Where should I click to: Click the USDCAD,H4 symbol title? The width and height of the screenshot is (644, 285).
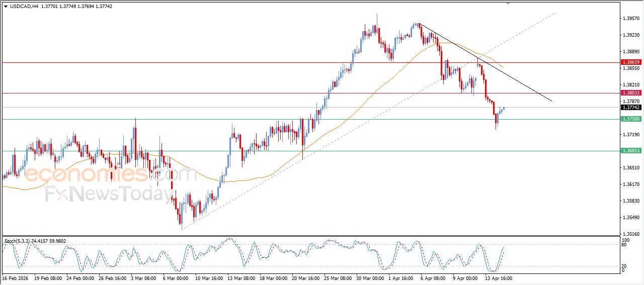(x=24, y=7)
